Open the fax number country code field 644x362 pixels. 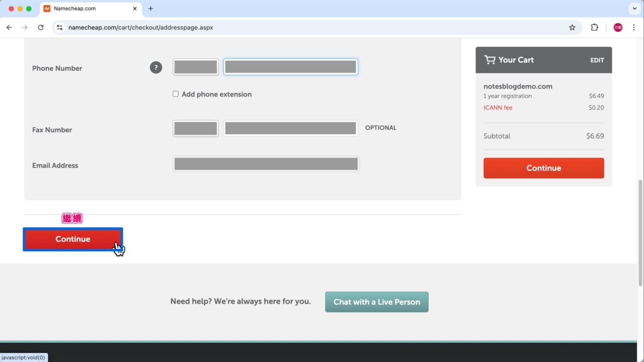pos(196,128)
